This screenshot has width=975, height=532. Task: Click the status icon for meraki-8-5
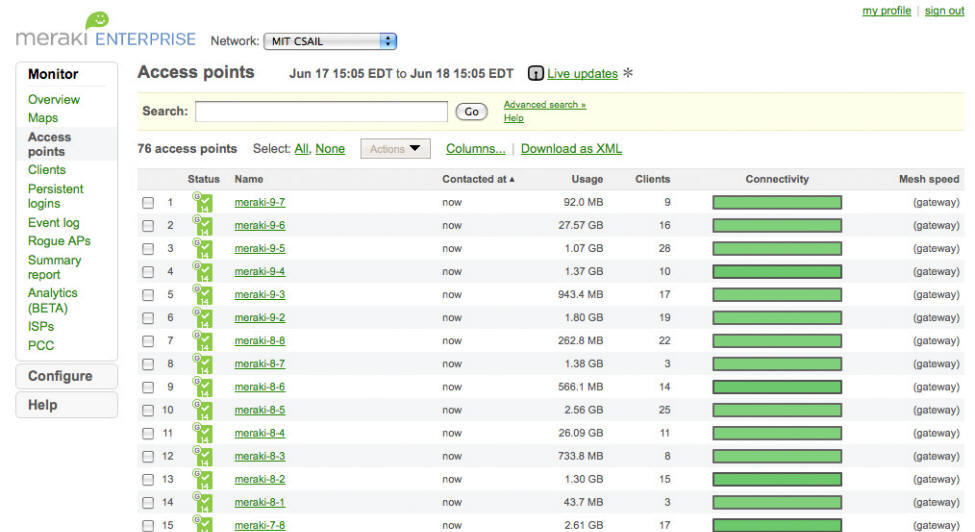pos(203,410)
